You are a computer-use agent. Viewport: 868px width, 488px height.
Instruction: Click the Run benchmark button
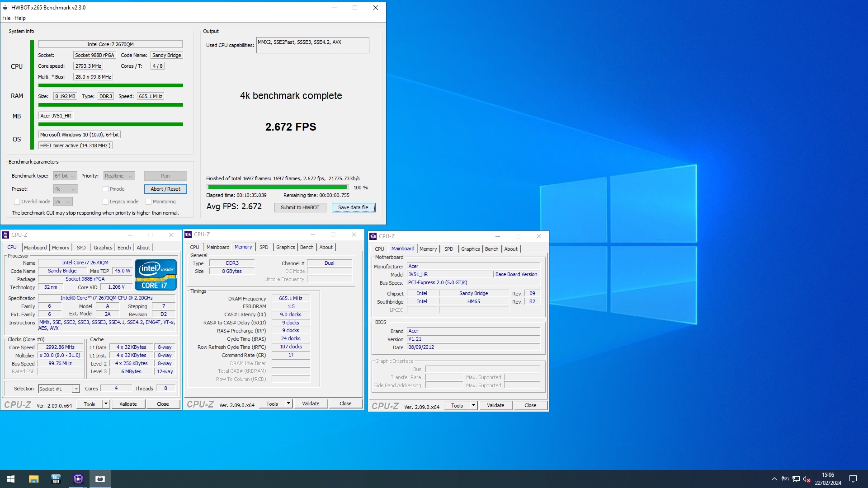click(x=165, y=176)
